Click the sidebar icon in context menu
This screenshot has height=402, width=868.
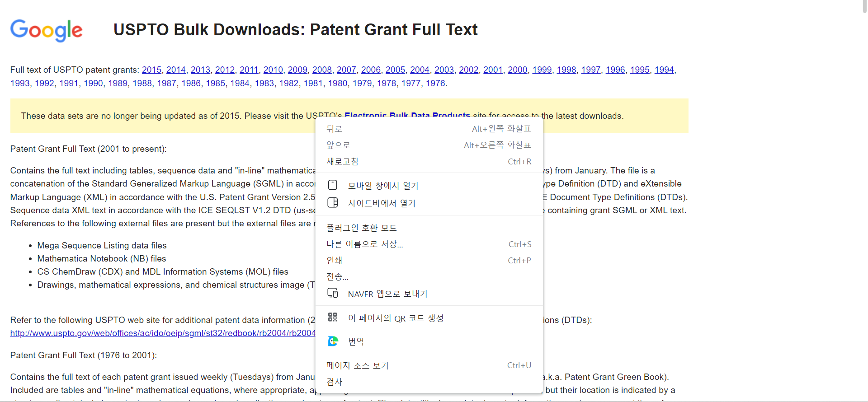click(333, 202)
